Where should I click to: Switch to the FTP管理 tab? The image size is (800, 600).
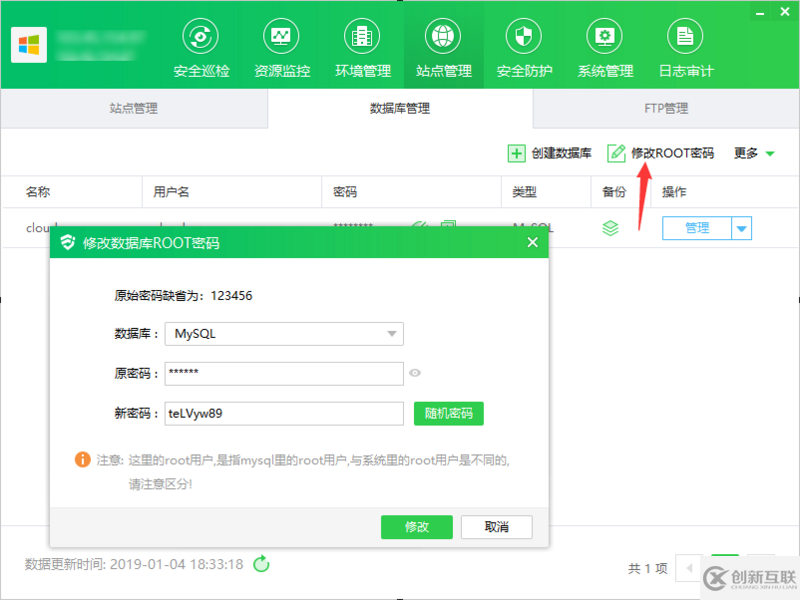tap(666, 108)
